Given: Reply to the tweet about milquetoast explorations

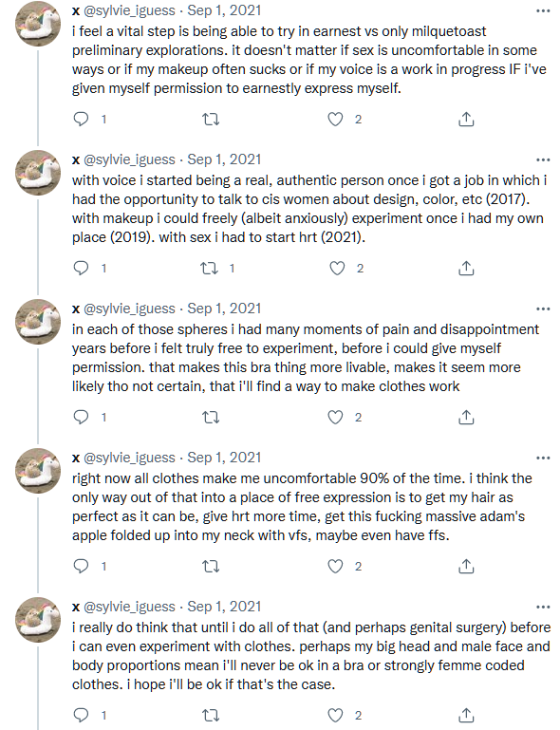Looking at the screenshot, I should (82, 120).
